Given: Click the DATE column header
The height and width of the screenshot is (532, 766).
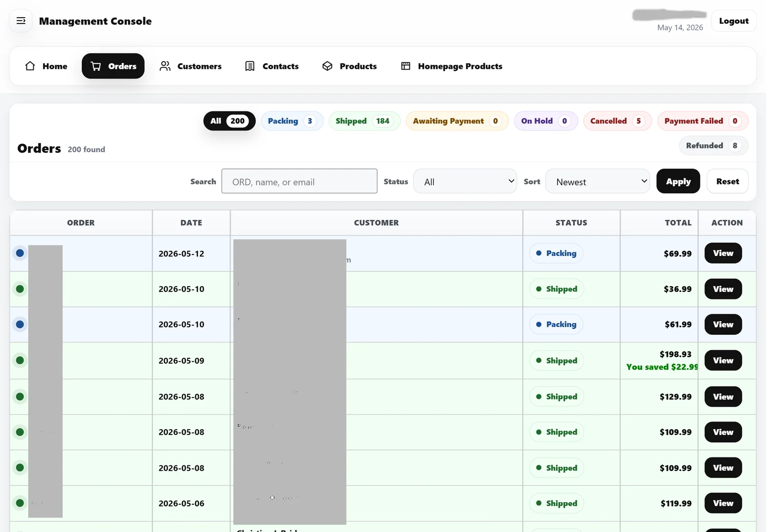Looking at the screenshot, I should coord(191,223).
